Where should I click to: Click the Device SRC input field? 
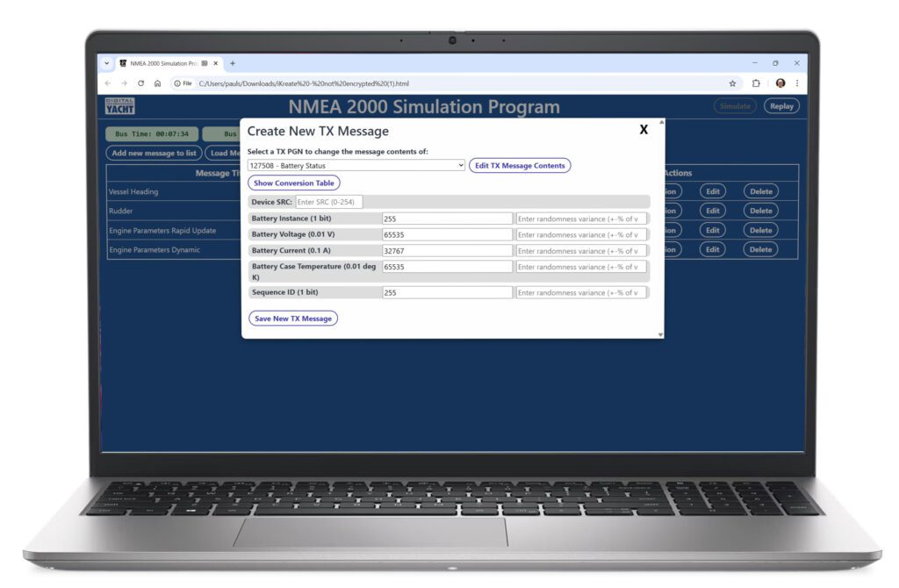tap(328, 202)
